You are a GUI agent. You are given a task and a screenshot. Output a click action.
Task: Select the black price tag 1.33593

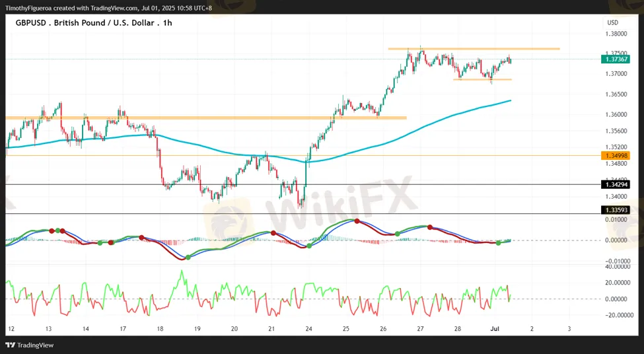[615, 210]
